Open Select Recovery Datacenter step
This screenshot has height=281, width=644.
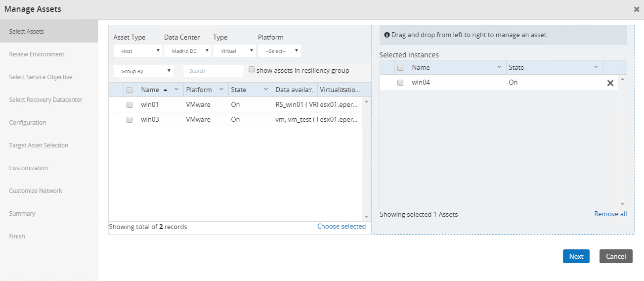coord(45,100)
